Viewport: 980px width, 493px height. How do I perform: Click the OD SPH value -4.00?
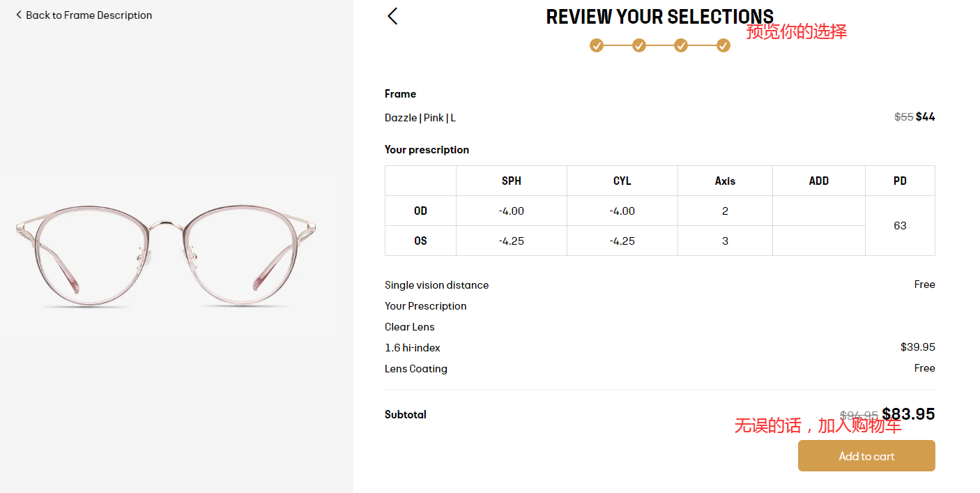511,211
